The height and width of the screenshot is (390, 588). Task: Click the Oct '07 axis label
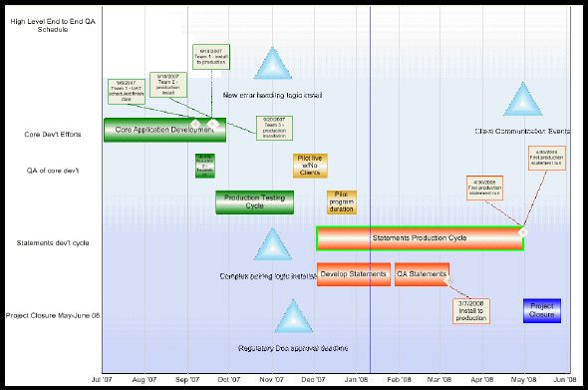click(229, 379)
